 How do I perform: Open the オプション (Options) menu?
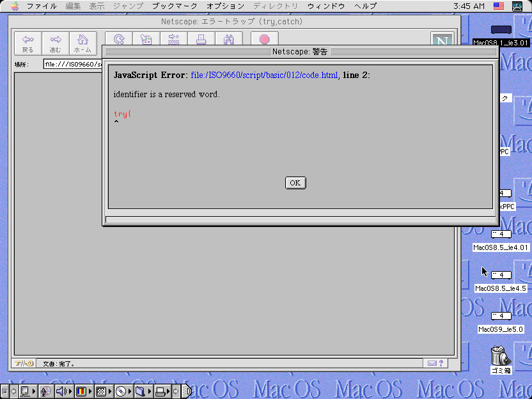[225, 6]
